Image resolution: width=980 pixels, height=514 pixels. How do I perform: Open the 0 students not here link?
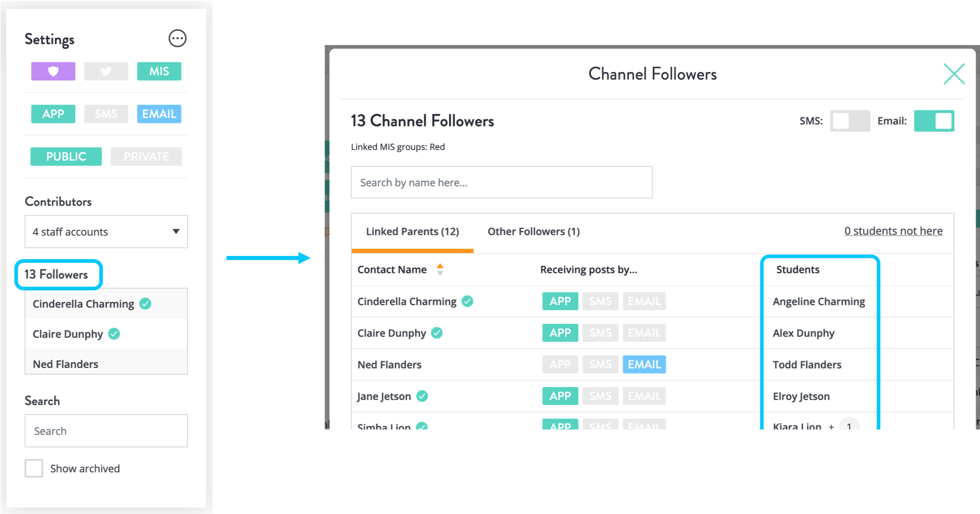pos(893,231)
